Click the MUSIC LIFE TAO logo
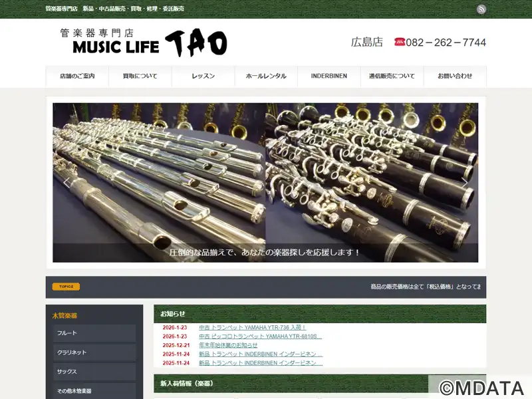The image size is (532, 399). click(x=144, y=43)
